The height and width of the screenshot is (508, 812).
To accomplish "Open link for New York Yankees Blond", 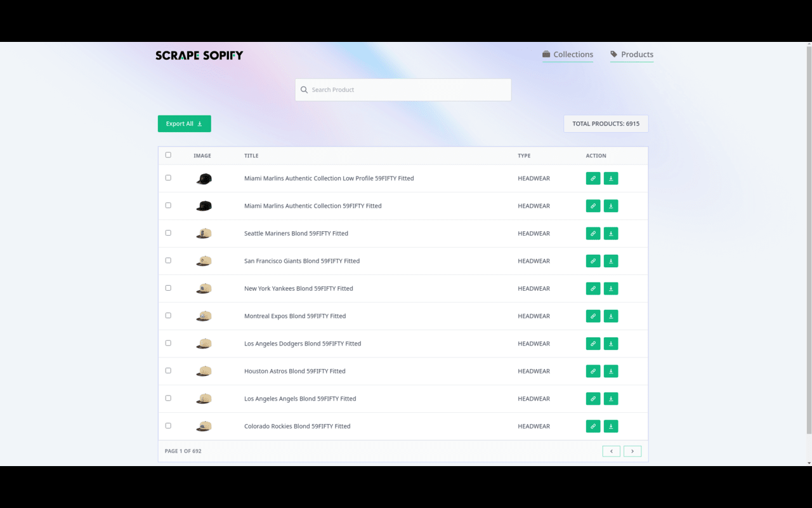I will (x=593, y=288).
